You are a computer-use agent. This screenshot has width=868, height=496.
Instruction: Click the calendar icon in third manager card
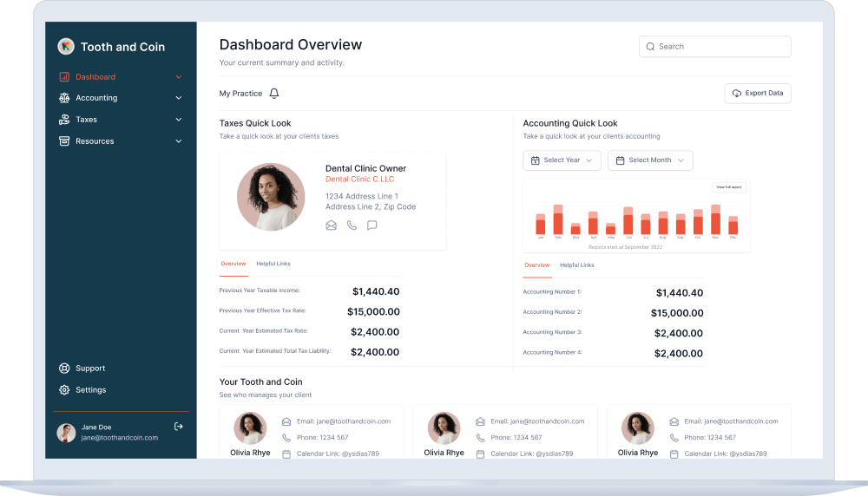674,454
